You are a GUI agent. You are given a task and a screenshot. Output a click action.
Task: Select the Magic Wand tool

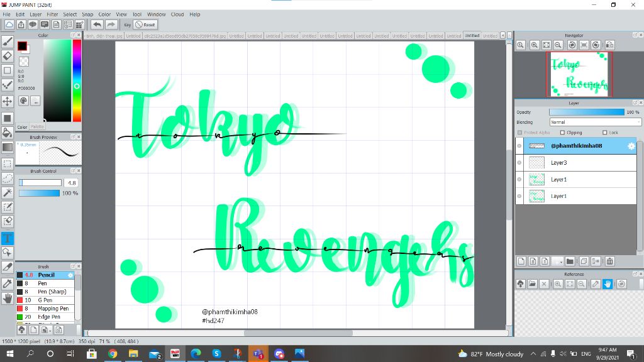click(x=8, y=192)
